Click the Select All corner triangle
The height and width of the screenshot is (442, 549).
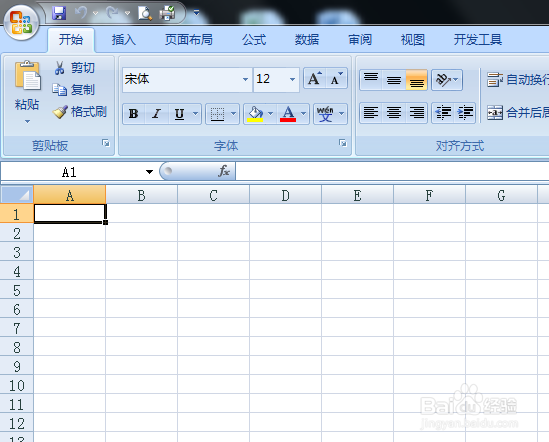coord(17,195)
